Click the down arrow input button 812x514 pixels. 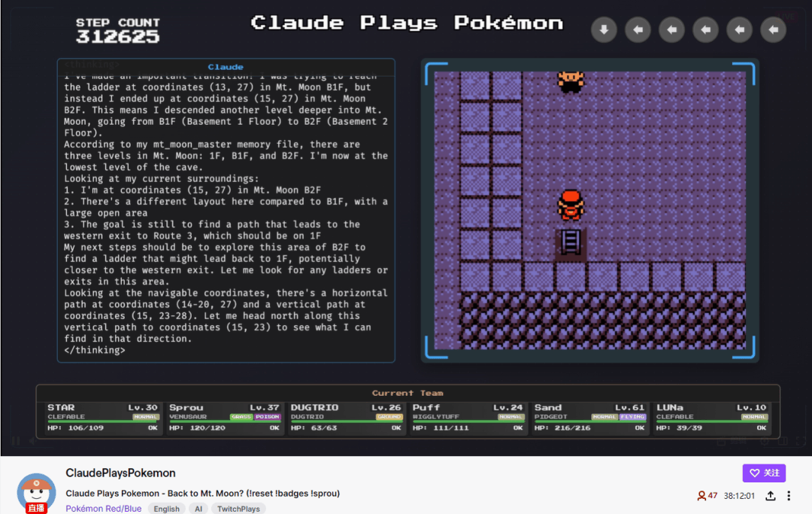coord(604,30)
